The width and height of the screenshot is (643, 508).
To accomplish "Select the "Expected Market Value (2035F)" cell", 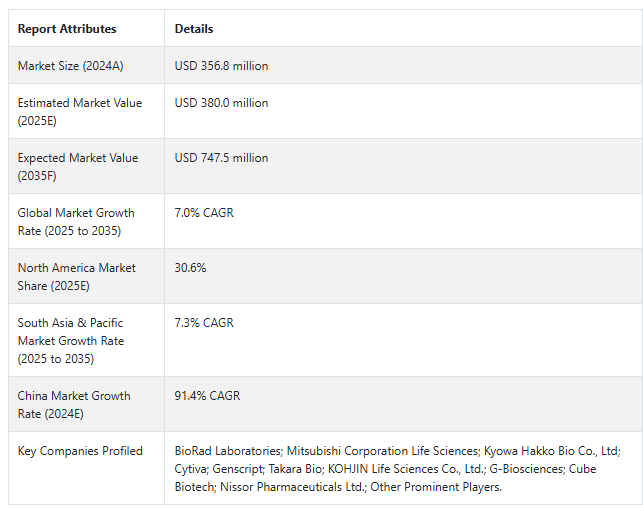I will (x=78, y=166).
